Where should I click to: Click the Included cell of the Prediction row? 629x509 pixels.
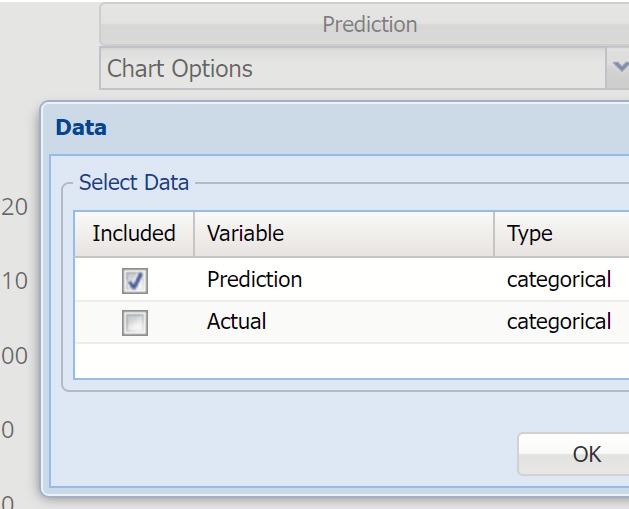click(165, 280)
